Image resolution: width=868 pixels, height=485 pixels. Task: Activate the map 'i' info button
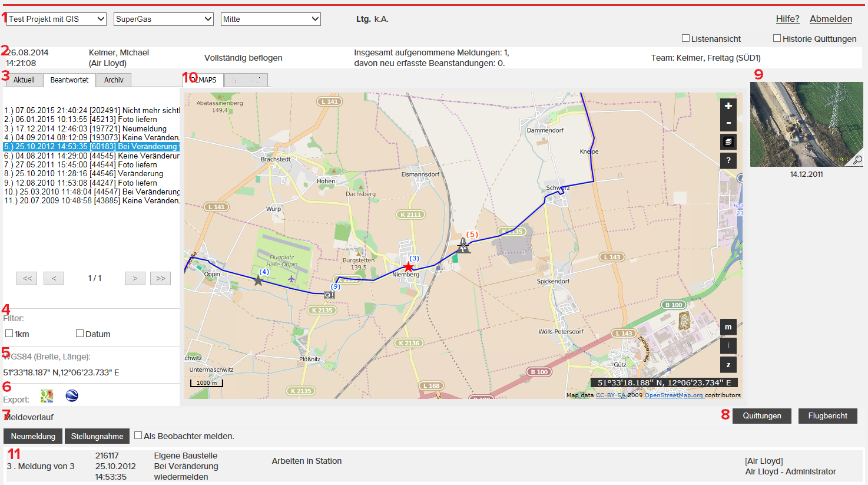pyautogui.click(x=728, y=346)
